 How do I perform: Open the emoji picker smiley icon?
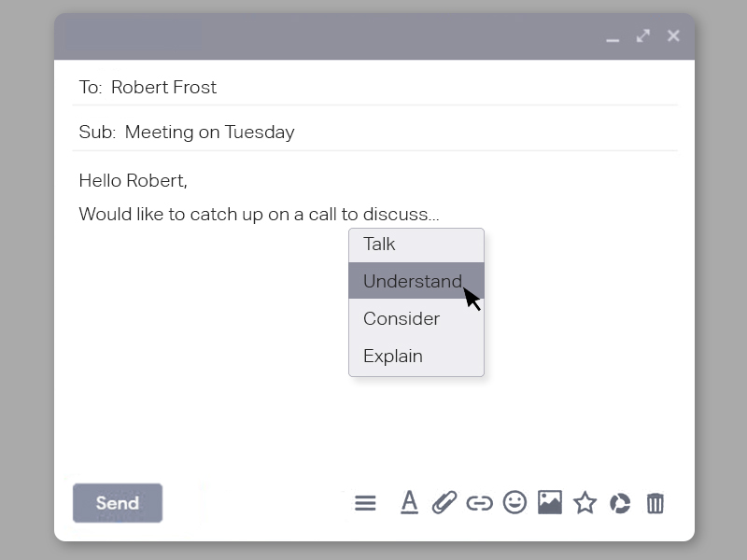(x=514, y=503)
